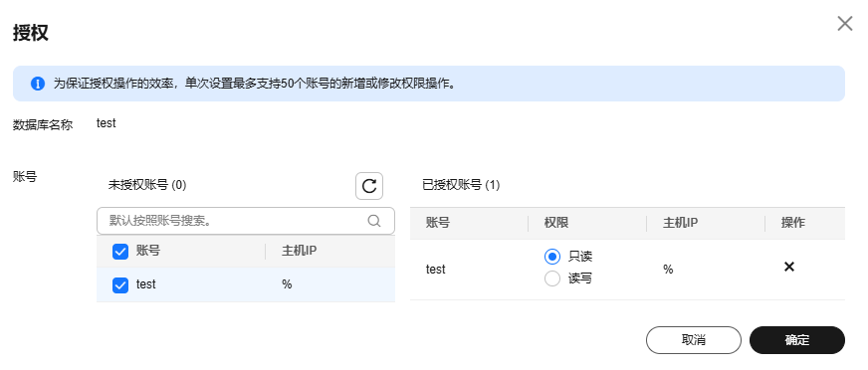Click the blue info icon in the notice banner
Screen dimensions: 868x370
coord(38,84)
